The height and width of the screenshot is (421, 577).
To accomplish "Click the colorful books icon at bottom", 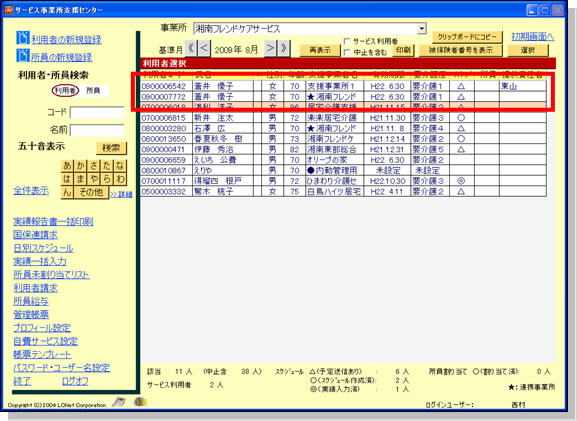I will click(140, 401).
